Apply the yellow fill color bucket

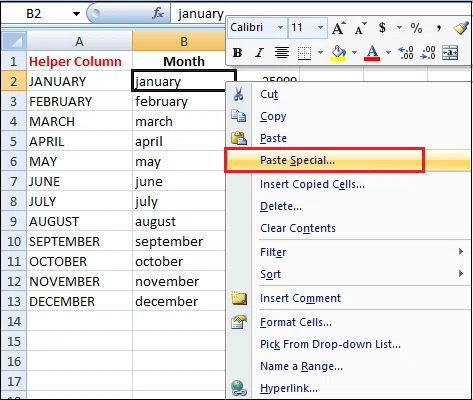(x=338, y=53)
